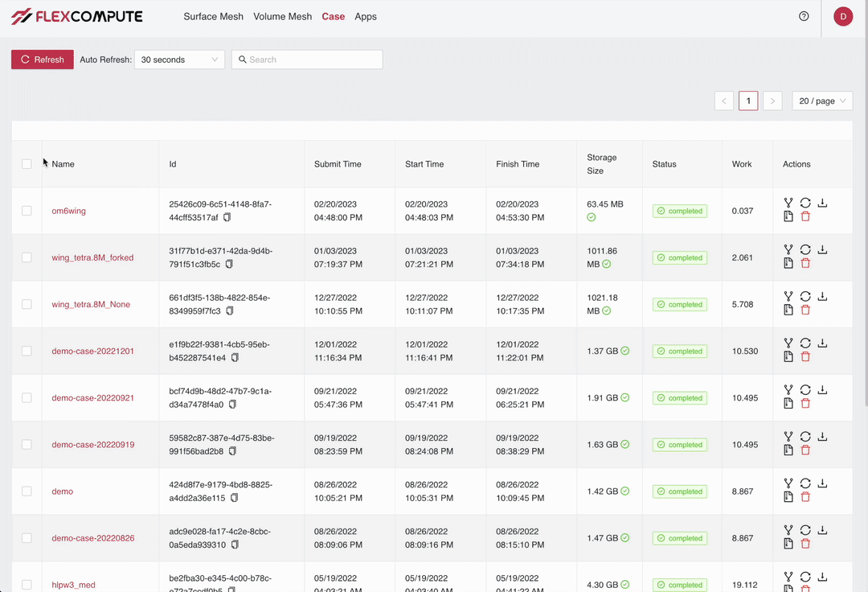Delete the demo-case-20221201 case
868x592 pixels.
pyautogui.click(x=805, y=357)
